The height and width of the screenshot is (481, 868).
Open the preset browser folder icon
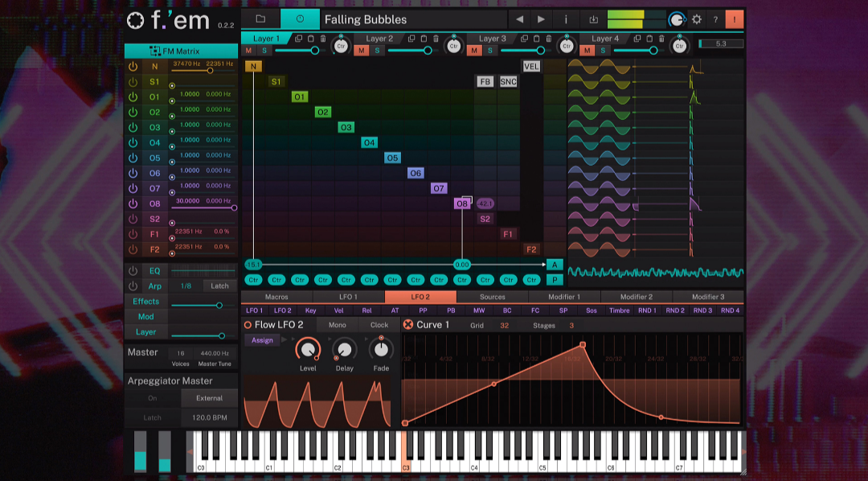(x=260, y=18)
